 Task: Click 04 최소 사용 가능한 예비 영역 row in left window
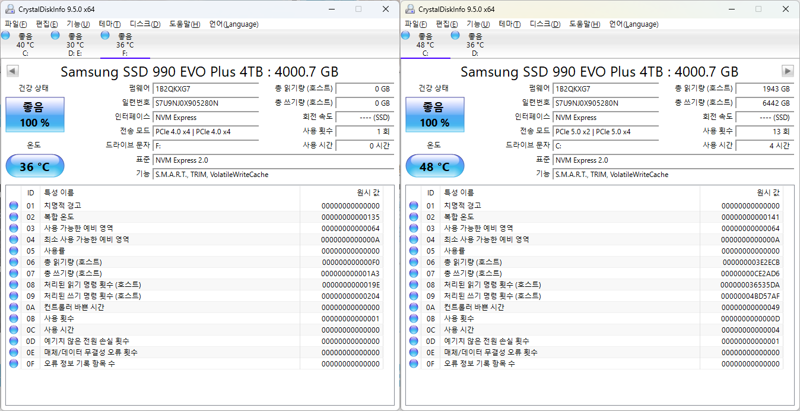point(196,240)
